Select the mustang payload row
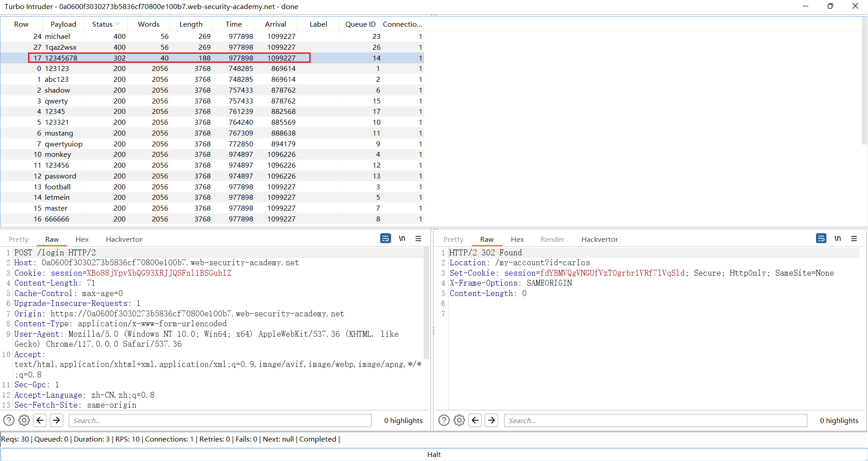868x461 pixels. point(212,133)
